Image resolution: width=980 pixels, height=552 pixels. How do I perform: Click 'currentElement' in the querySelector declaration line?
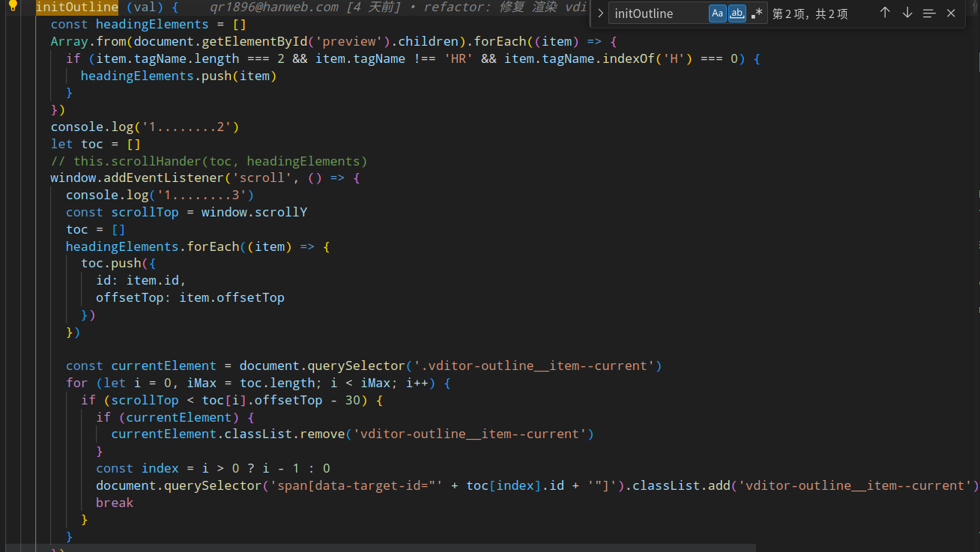click(x=164, y=366)
